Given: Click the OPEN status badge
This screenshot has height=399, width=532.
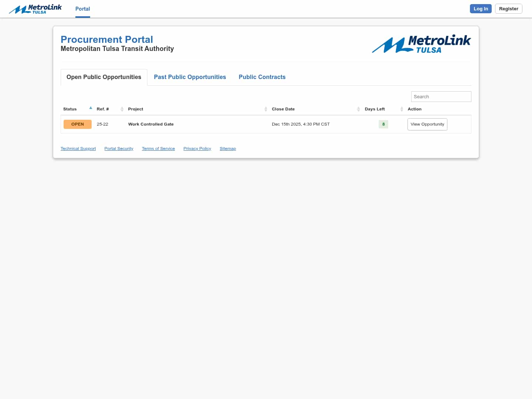Looking at the screenshot, I should point(78,125).
